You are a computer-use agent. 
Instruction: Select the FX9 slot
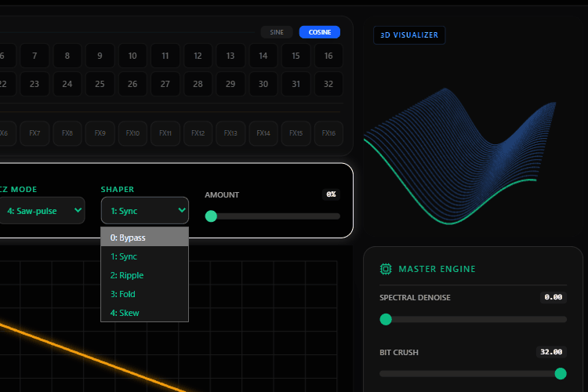(x=100, y=133)
